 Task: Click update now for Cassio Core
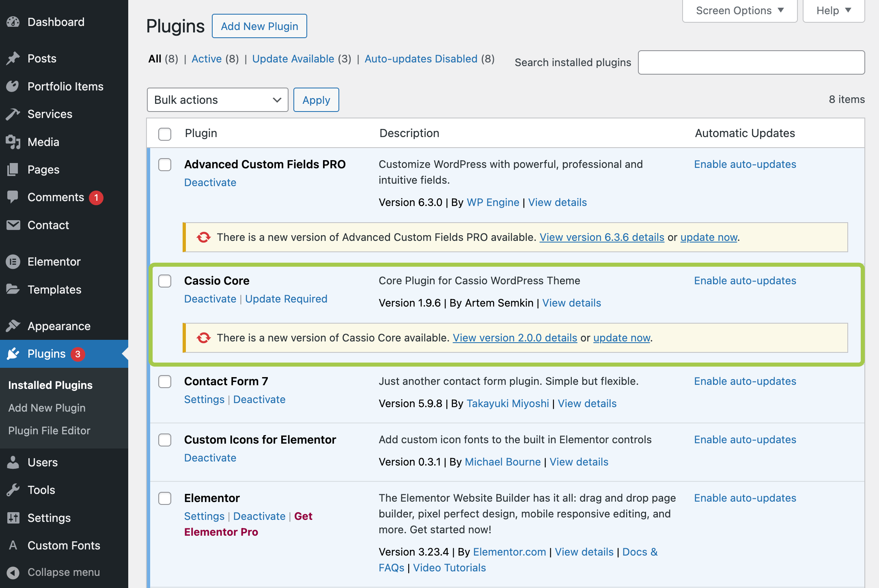(x=621, y=338)
